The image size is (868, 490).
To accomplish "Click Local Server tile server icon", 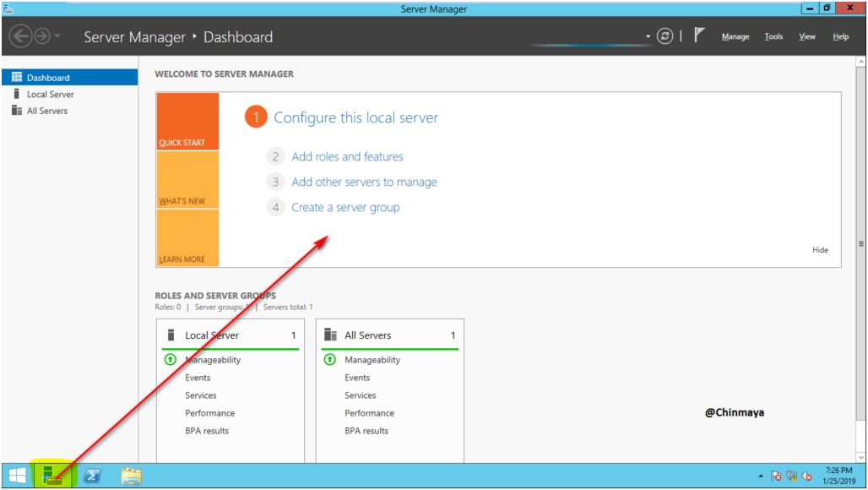I will pos(171,335).
